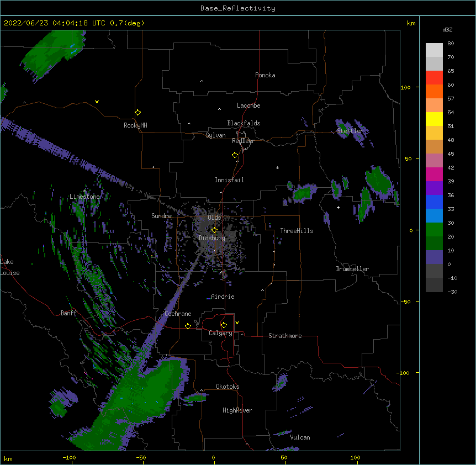Select the yellow station marker near RockyMH
This screenshot has width=476, height=465.
137,113
